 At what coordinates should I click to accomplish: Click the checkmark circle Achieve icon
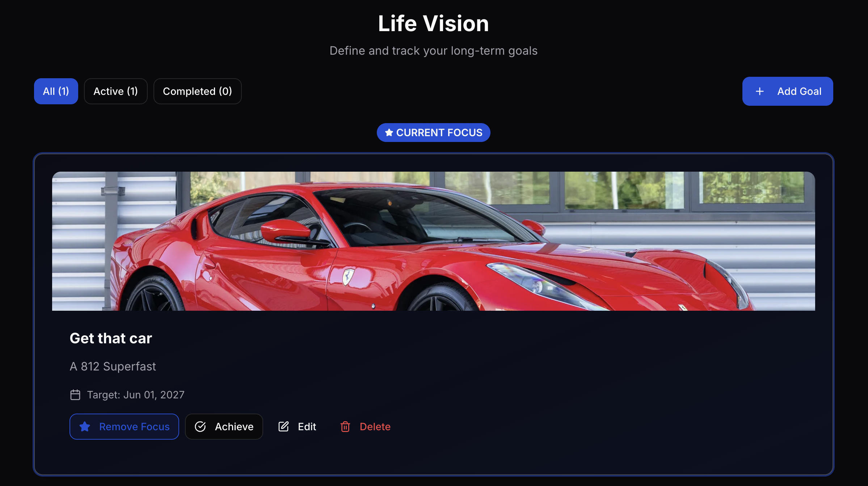click(200, 427)
